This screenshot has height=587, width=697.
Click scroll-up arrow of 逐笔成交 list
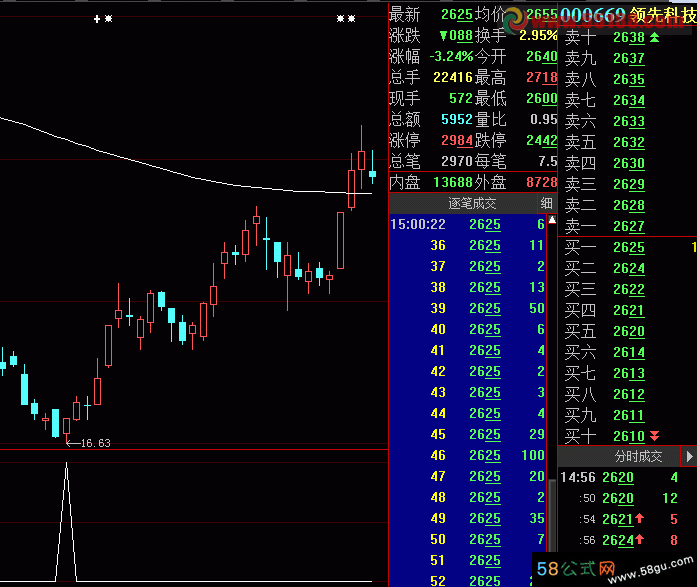[552, 220]
